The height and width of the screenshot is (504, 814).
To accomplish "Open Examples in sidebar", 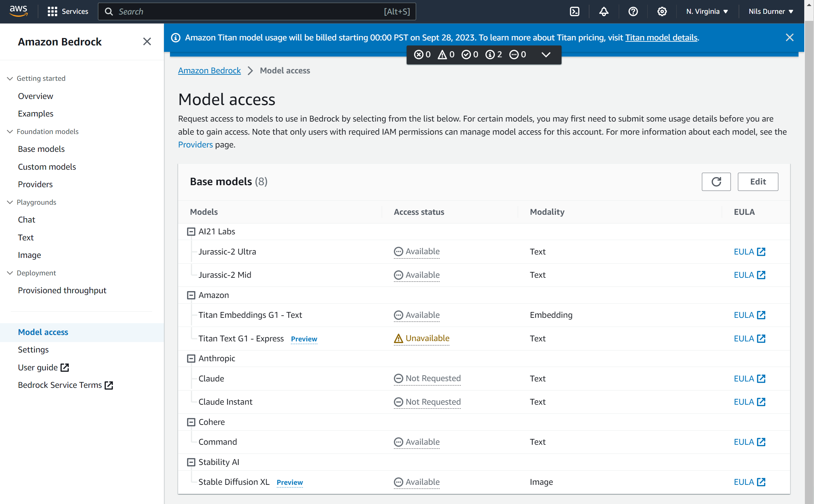I will 35,114.
